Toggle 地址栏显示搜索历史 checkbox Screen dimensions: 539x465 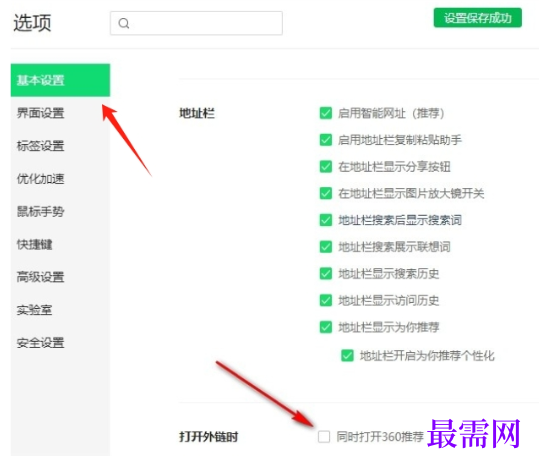pyautogui.click(x=326, y=274)
